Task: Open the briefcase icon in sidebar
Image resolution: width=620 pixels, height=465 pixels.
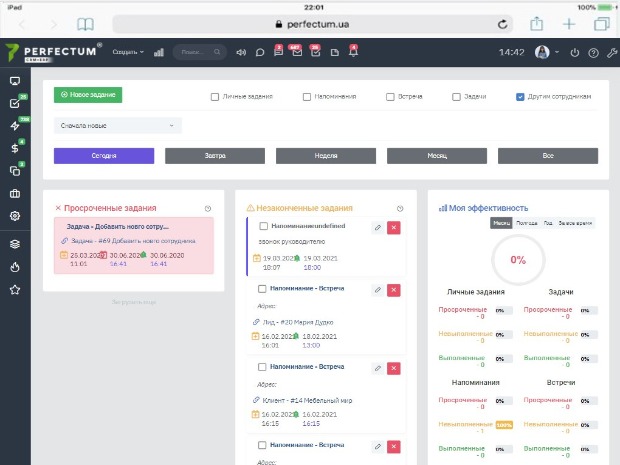Action: coord(15,193)
